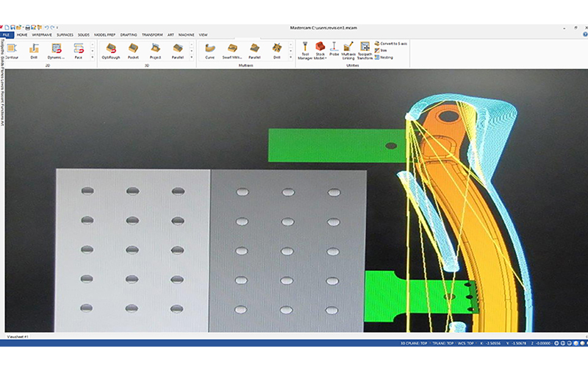Image resolution: width=588 pixels, height=368 pixels.
Task: Expand the 3D toolpath gallery
Action: (192, 57)
